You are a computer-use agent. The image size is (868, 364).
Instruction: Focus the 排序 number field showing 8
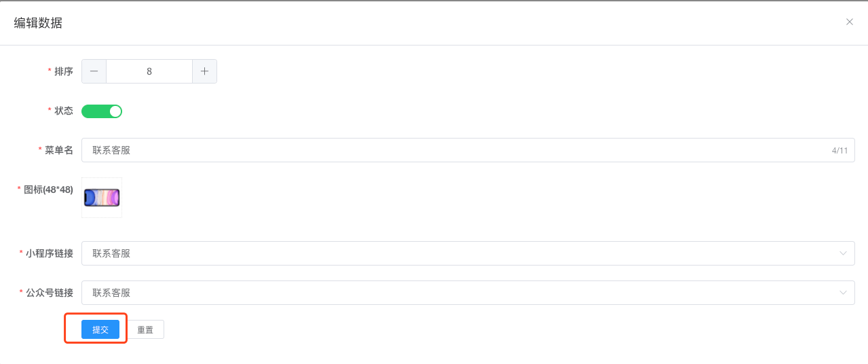click(149, 71)
